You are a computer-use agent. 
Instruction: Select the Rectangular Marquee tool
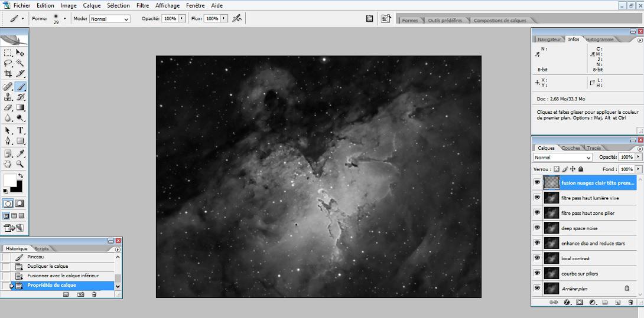(x=8, y=53)
